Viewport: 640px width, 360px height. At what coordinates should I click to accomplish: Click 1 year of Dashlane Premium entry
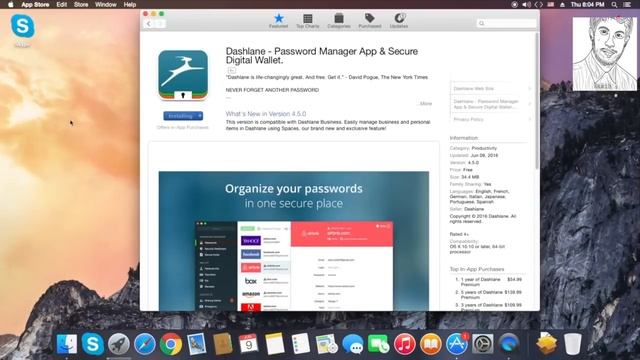pyautogui.click(x=488, y=282)
